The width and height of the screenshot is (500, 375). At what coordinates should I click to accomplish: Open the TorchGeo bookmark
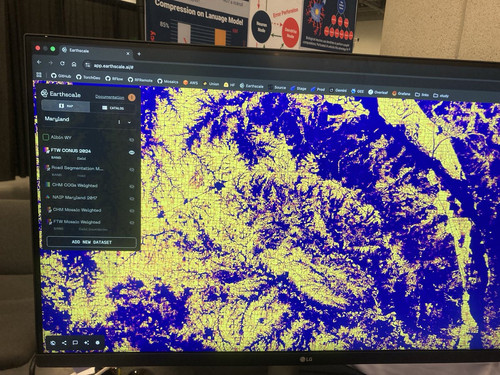tap(88, 77)
